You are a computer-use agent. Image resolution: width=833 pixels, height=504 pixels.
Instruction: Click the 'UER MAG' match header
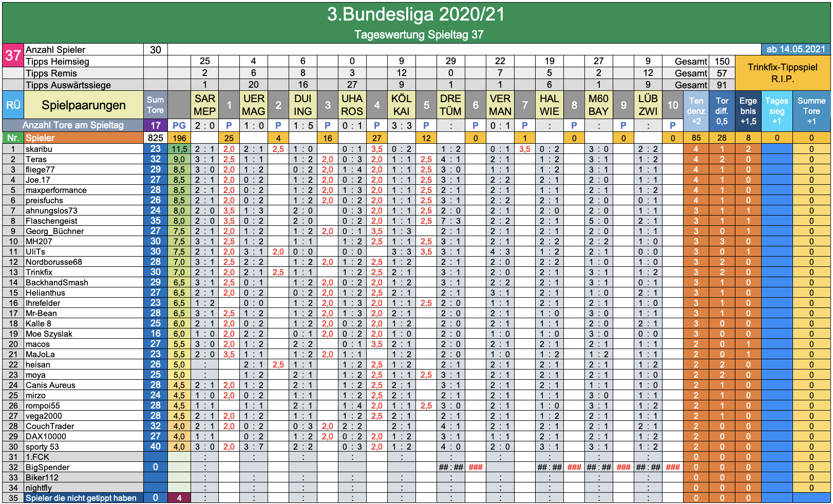click(254, 105)
